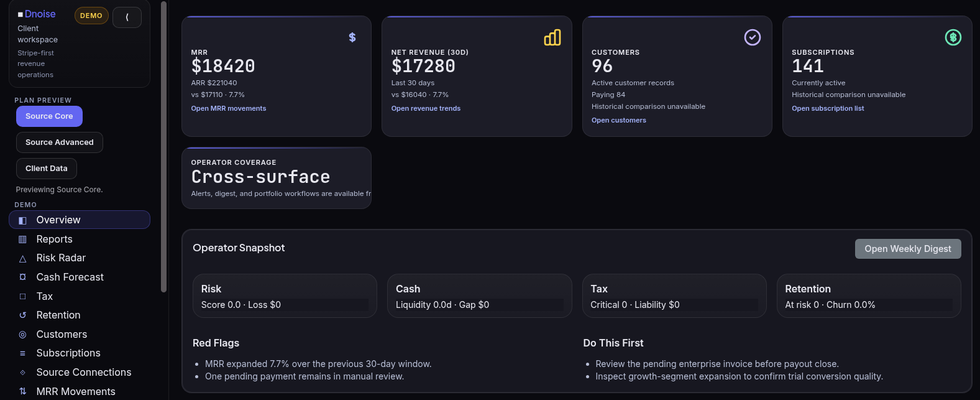
Task: Click the Reports icon in the sidebar
Action: pos(23,240)
